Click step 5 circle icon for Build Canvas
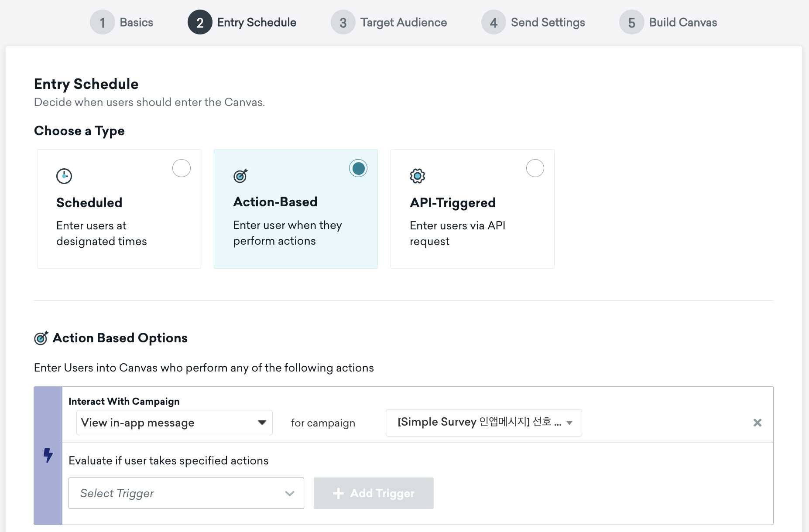Screen dimensions: 809x532 [631, 22]
